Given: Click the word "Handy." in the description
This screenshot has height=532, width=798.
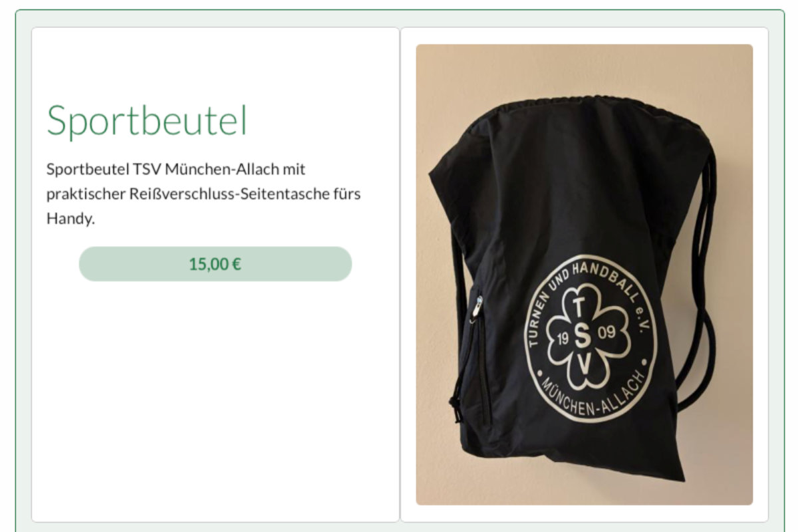Looking at the screenshot, I should [x=70, y=218].
